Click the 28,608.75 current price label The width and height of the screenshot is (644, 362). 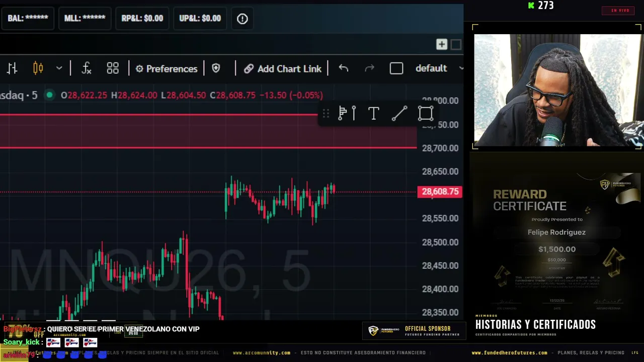click(440, 192)
